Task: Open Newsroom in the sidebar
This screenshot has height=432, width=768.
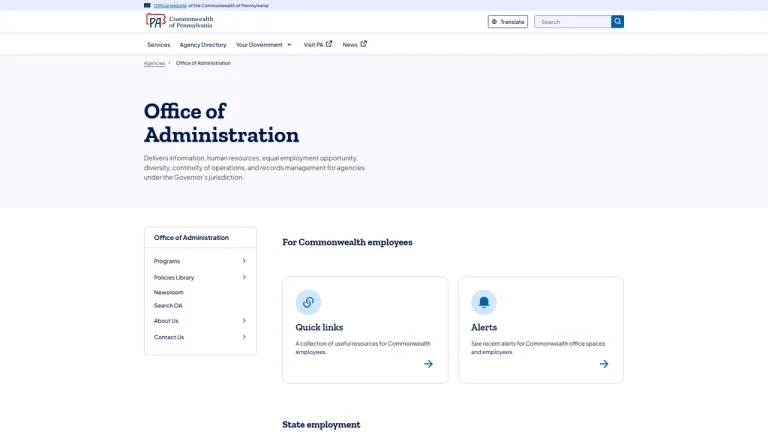Action: pos(168,292)
